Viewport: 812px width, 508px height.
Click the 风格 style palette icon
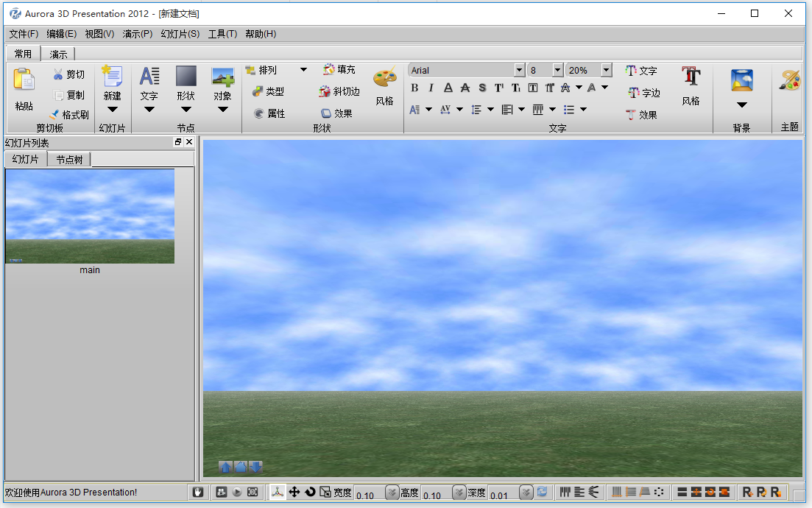pos(385,81)
